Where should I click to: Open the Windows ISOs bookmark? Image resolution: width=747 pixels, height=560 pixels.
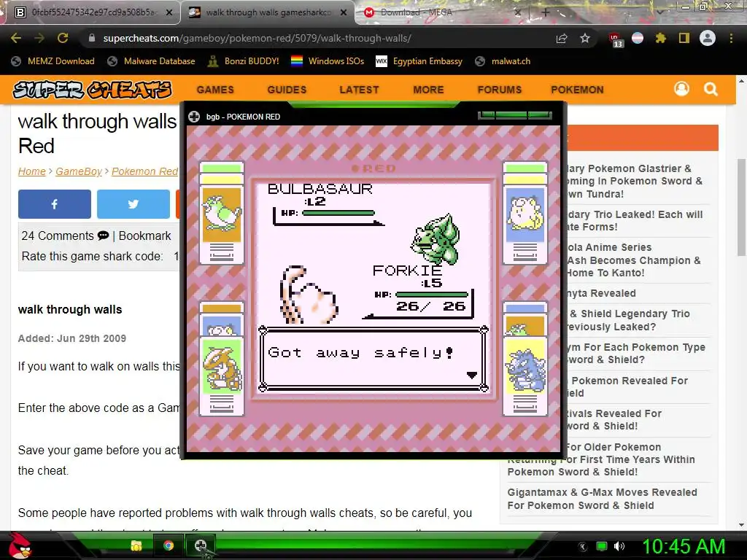tap(328, 61)
